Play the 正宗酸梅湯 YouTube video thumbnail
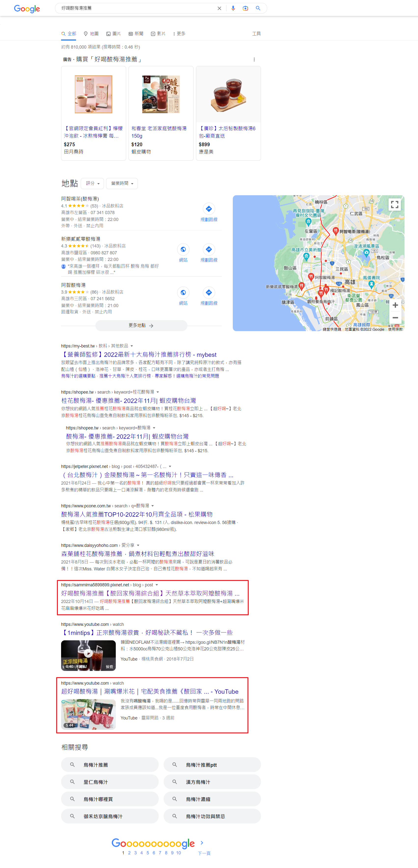 point(88,655)
